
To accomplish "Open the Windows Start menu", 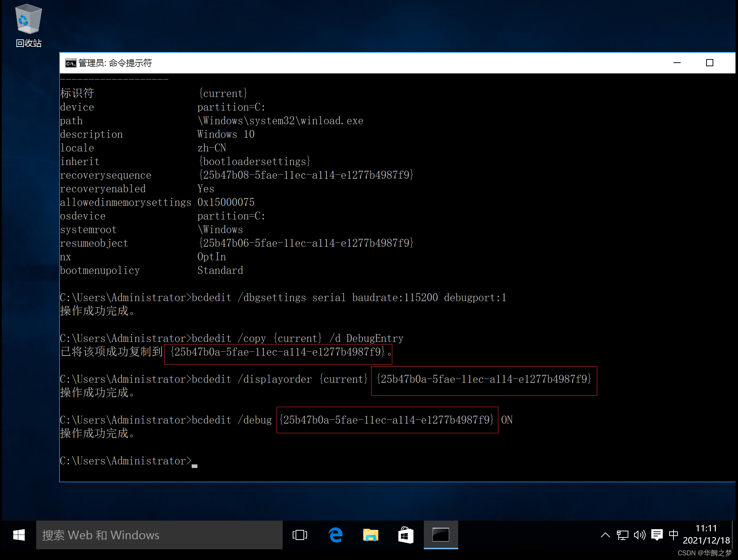I will click(19, 535).
